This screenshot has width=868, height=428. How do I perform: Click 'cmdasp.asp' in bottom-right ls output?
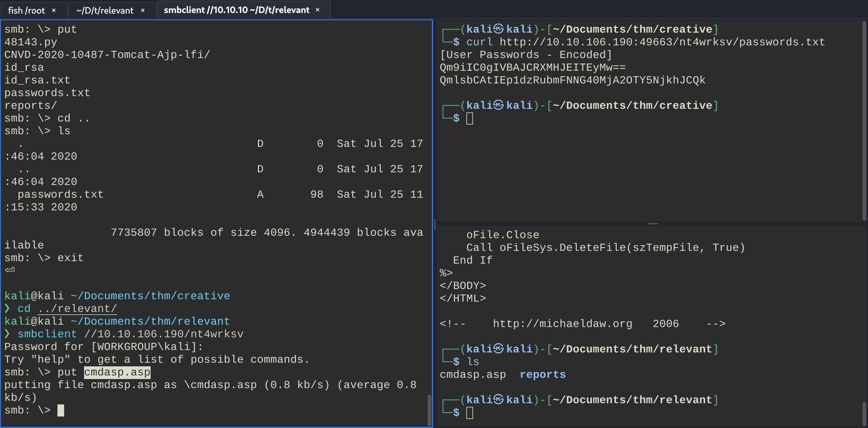click(x=473, y=374)
